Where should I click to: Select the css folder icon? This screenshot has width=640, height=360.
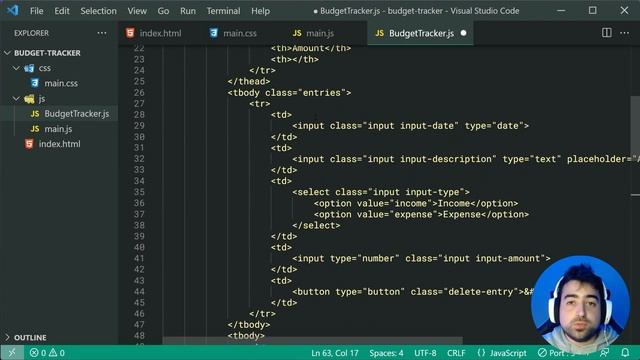pos(29,68)
